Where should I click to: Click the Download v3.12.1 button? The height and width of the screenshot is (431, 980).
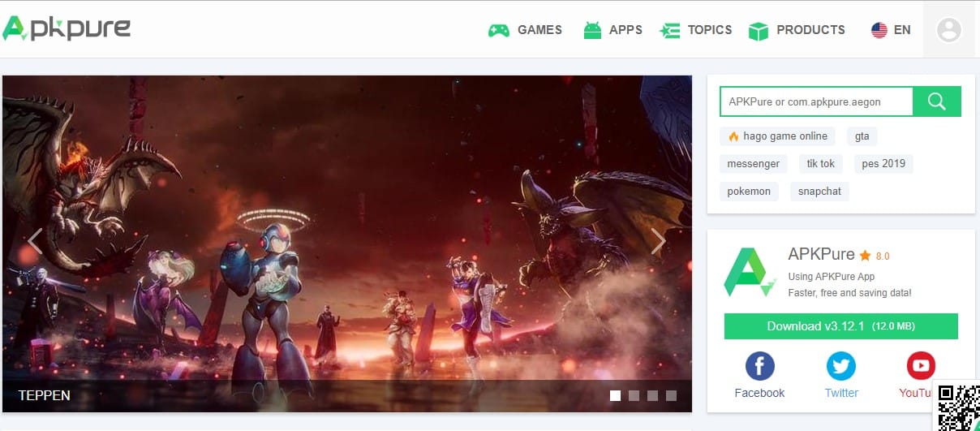841,326
